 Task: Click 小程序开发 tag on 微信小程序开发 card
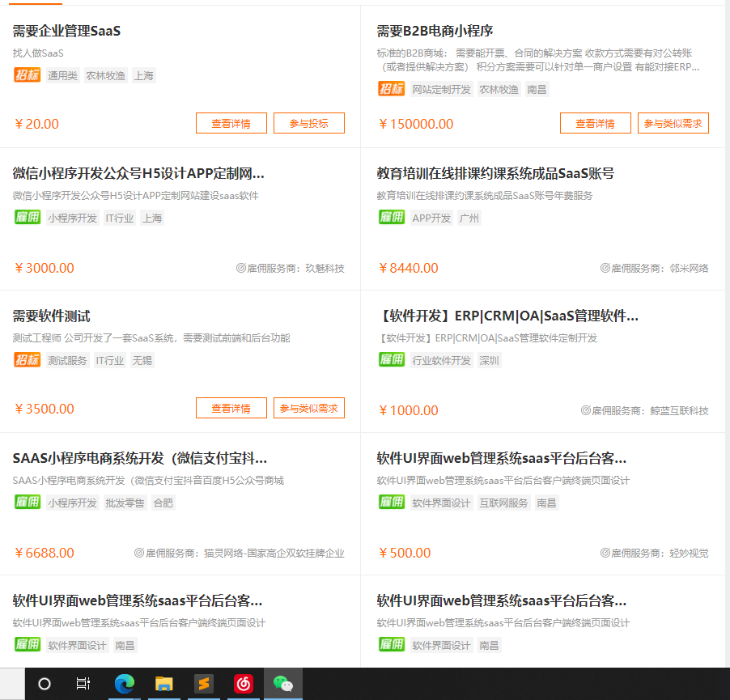pyautogui.click(x=72, y=218)
